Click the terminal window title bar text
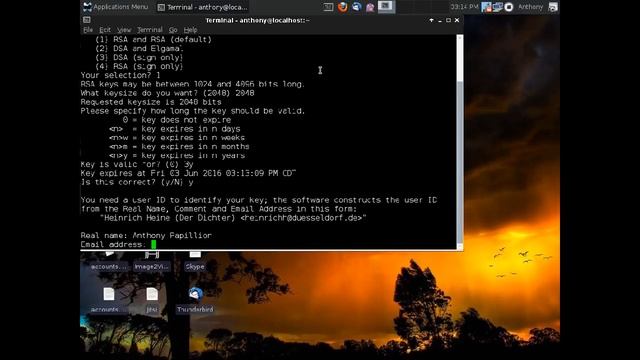The image size is (640, 360). tap(258, 20)
